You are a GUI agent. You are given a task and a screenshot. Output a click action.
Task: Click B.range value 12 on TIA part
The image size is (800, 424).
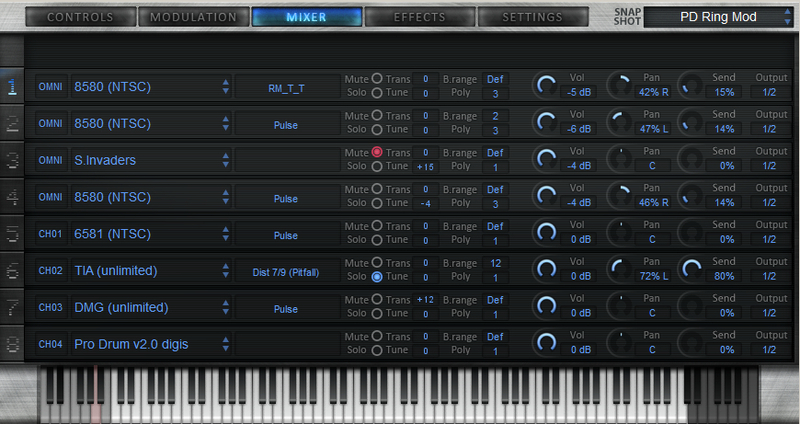coord(495,263)
